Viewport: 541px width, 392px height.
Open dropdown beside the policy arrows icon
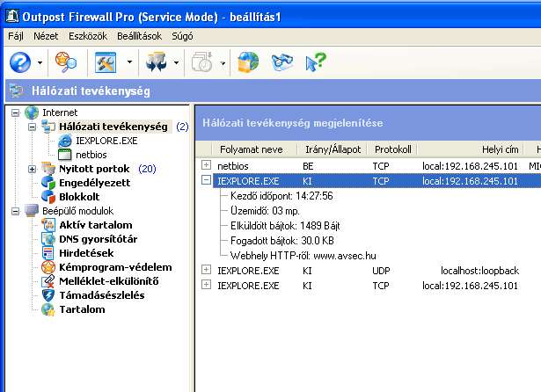(x=176, y=62)
